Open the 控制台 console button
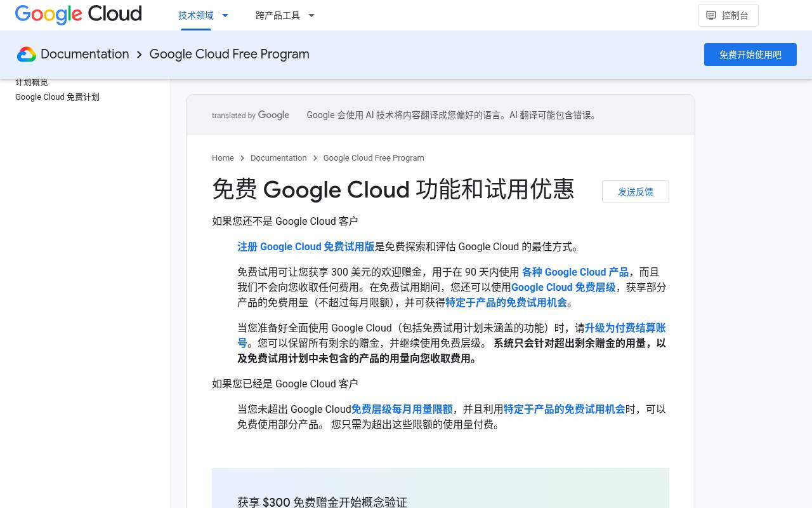 (x=728, y=15)
